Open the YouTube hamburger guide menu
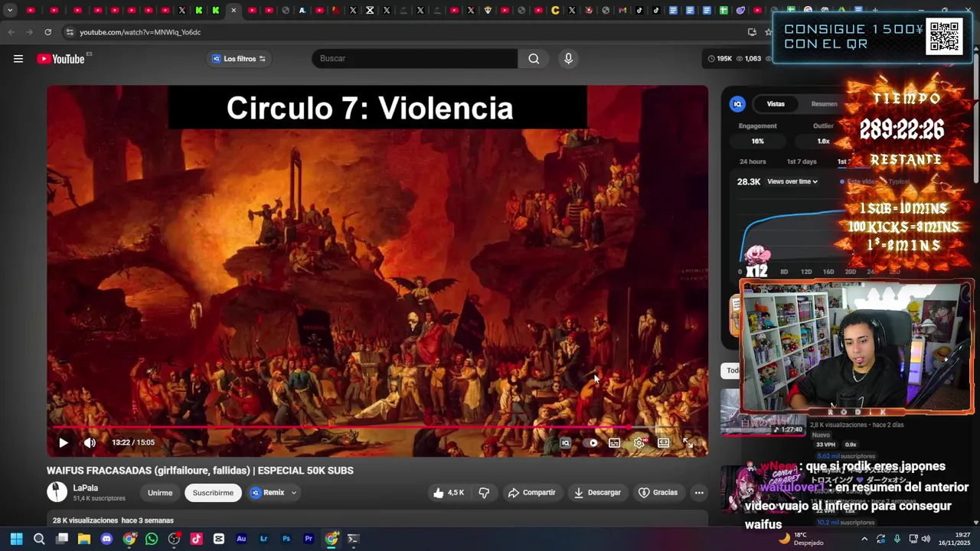Viewport: 980px width, 551px height. tap(18, 59)
